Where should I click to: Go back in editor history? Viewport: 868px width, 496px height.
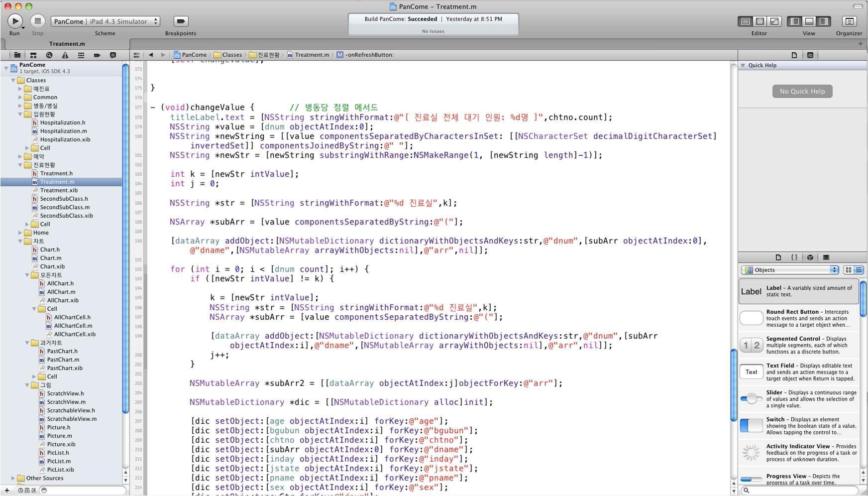click(151, 55)
